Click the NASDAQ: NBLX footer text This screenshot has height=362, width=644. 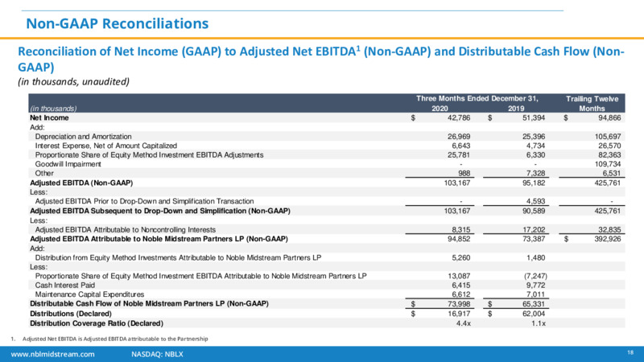157,354
